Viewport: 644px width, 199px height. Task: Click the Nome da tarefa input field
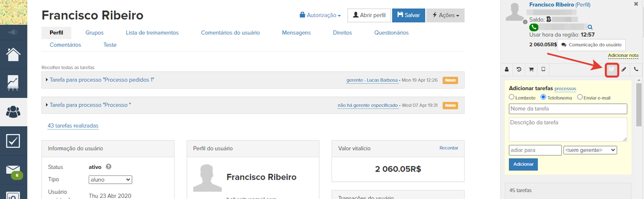(568, 109)
